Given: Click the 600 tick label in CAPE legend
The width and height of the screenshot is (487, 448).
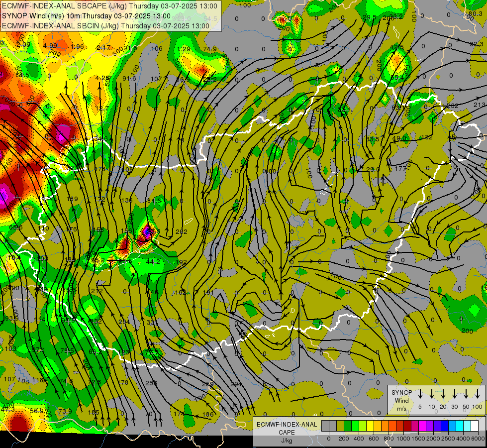Looking at the screenshot, I should pyautogui.click(x=374, y=439).
